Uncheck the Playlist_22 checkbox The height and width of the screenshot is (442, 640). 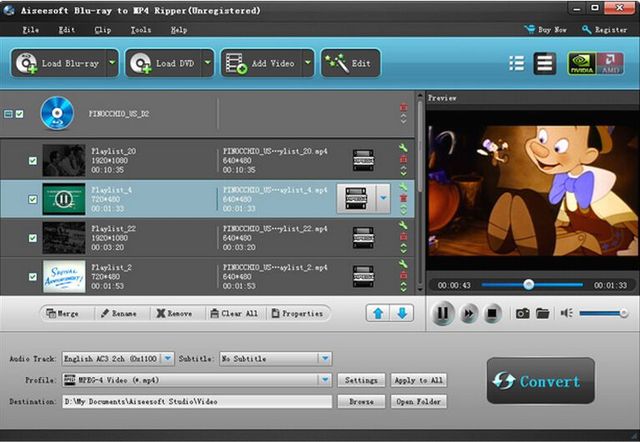[33, 238]
